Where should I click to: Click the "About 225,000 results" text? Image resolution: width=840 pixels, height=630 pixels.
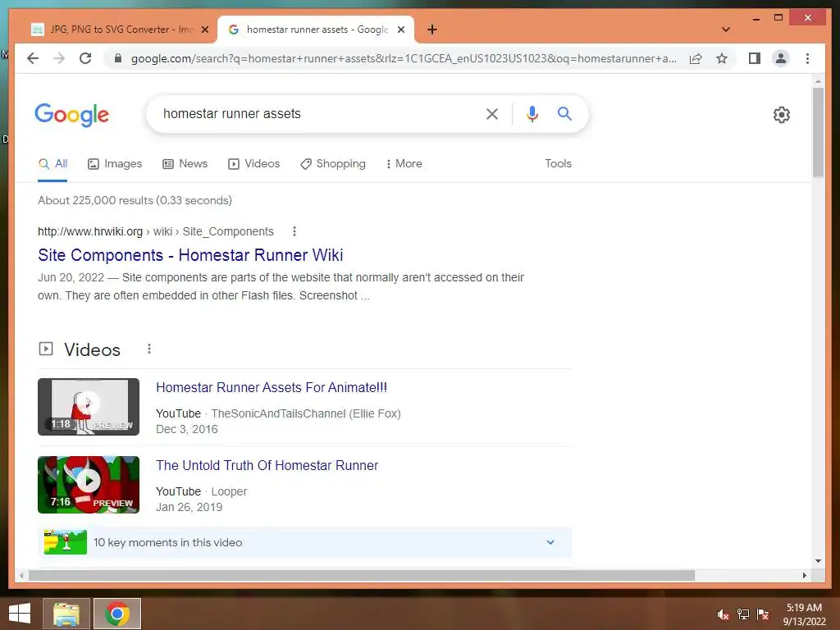135,200
